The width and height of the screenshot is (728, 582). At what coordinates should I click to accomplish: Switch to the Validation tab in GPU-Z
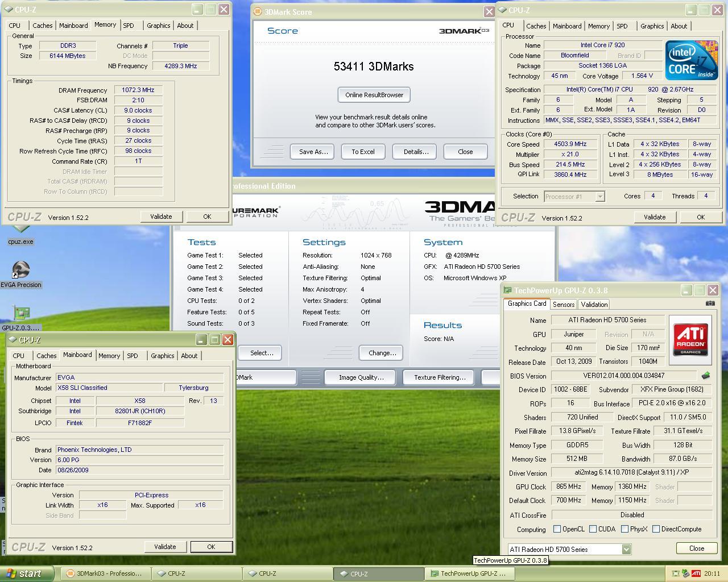(594, 305)
